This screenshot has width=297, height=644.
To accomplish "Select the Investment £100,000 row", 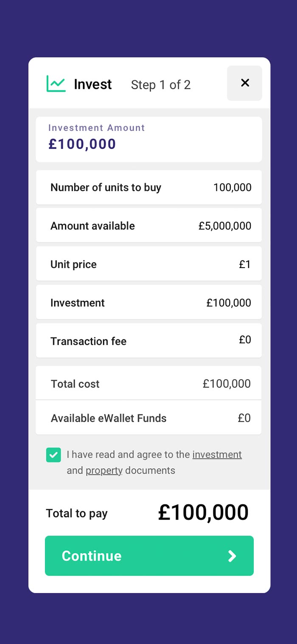I will 148,302.
